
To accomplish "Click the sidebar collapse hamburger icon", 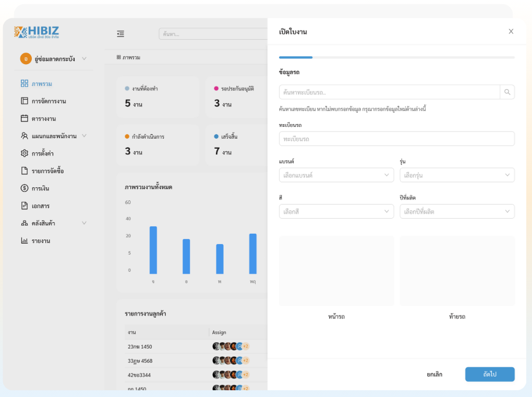I will (x=120, y=34).
